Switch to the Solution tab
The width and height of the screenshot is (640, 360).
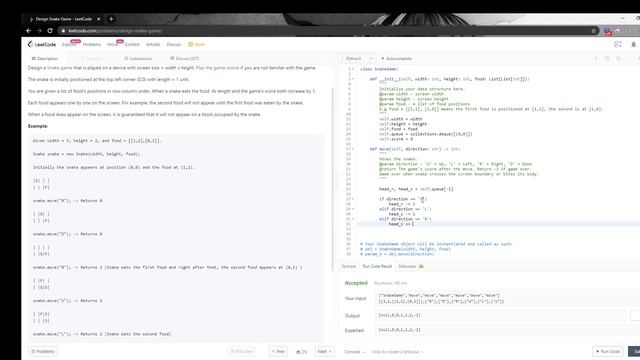(x=92, y=59)
